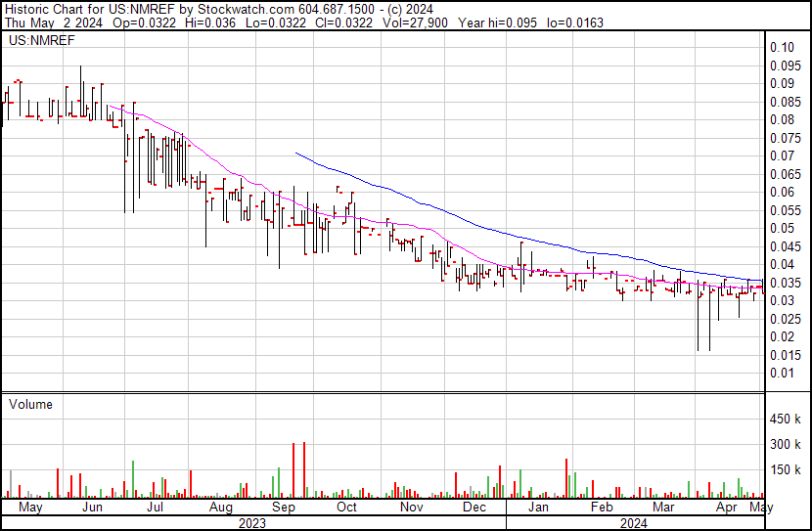Select the 0.03 price axis label
Image resolution: width=812 pixels, height=531 pixels.
pyautogui.click(x=782, y=300)
